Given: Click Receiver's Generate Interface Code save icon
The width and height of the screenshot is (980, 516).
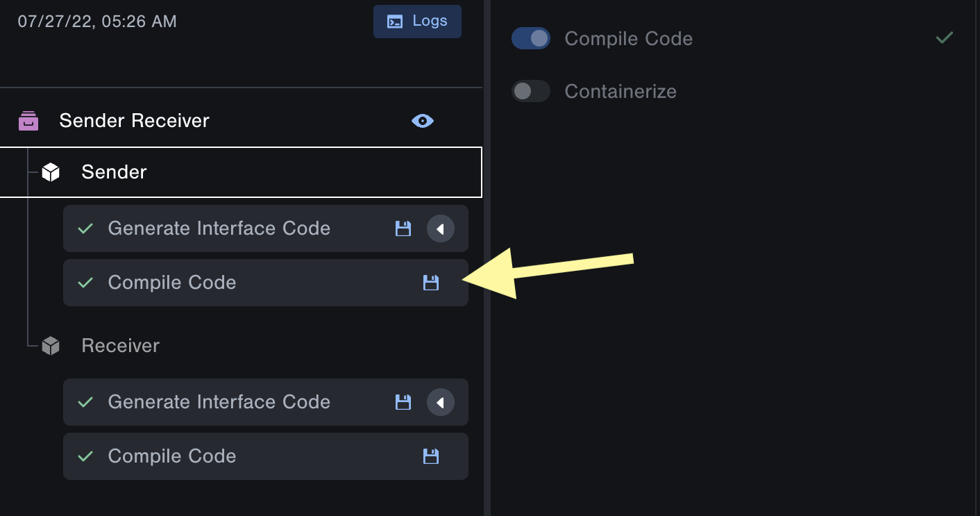Looking at the screenshot, I should pyautogui.click(x=403, y=402).
